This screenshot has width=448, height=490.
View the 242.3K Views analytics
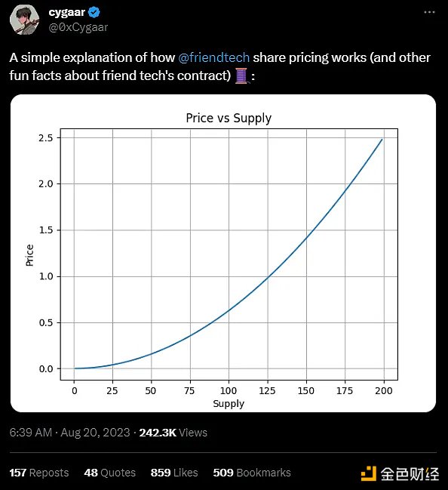pyautogui.click(x=173, y=433)
